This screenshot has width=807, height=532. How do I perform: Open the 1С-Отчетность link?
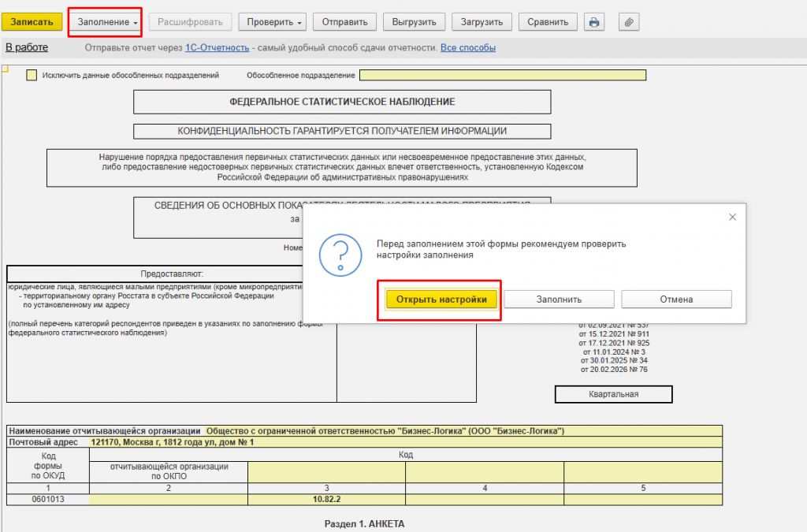tap(218, 48)
